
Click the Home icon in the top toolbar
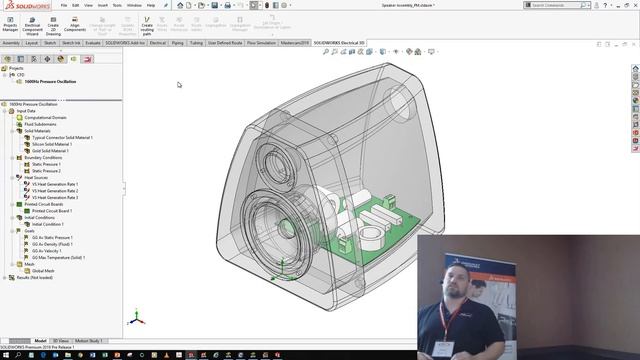[x=180, y=5]
